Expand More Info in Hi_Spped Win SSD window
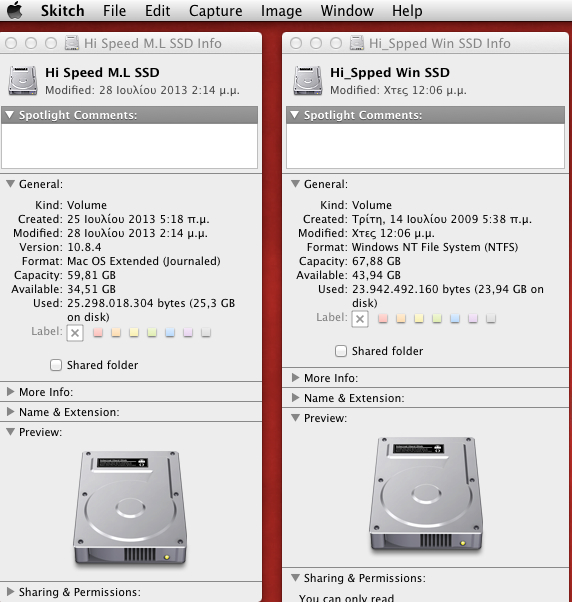The width and height of the screenshot is (572, 602). pyautogui.click(x=295, y=378)
